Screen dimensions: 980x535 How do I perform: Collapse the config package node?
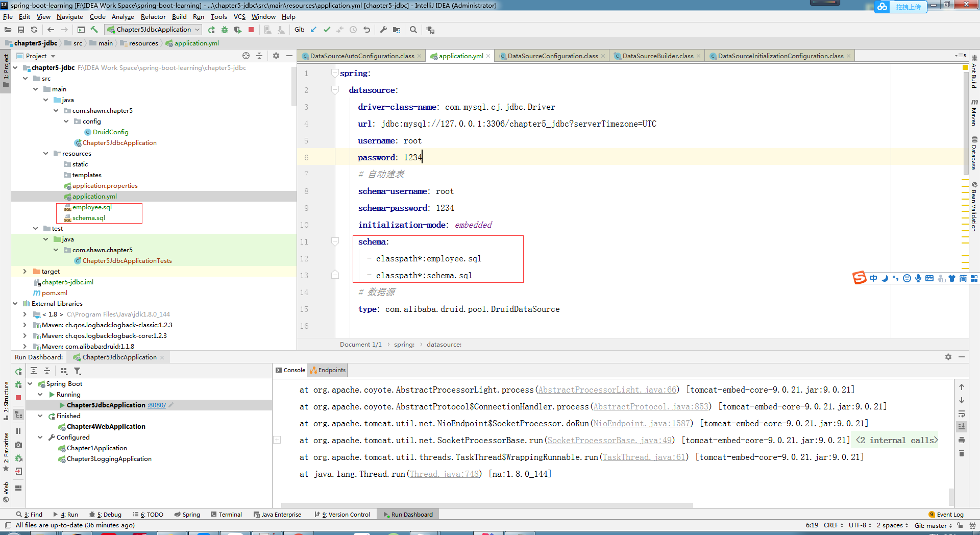point(66,121)
